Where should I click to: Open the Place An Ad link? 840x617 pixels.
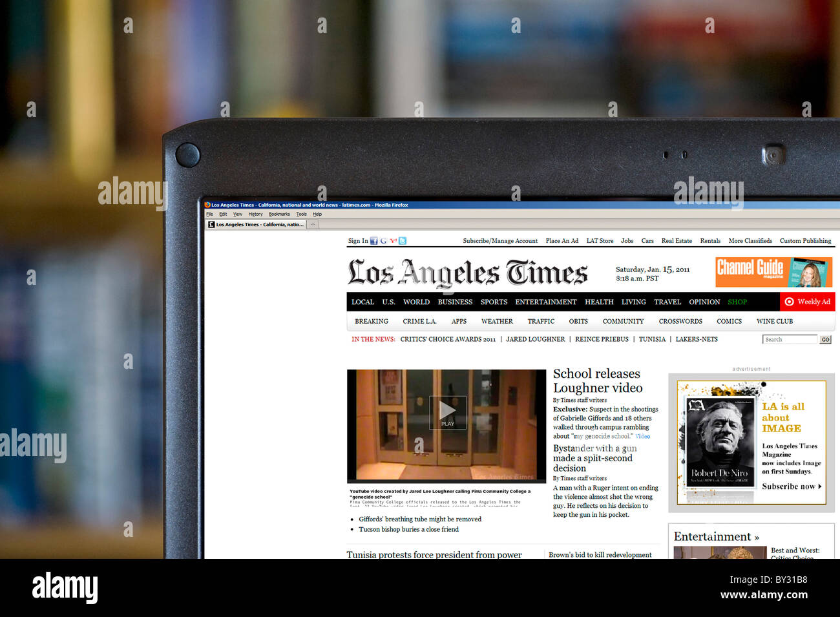(x=562, y=241)
